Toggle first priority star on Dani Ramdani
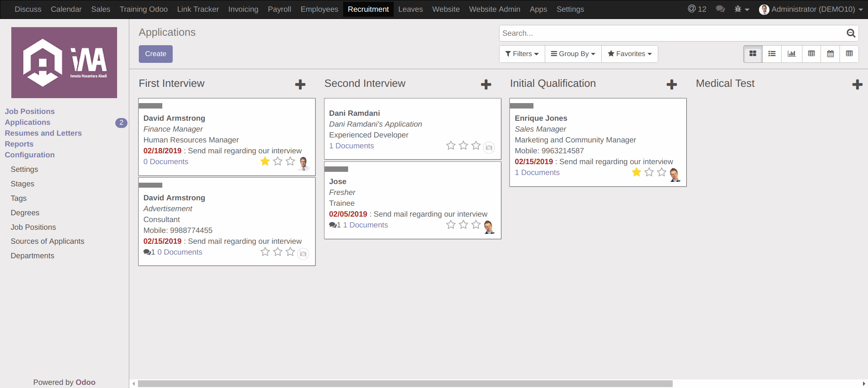 point(450,146)
